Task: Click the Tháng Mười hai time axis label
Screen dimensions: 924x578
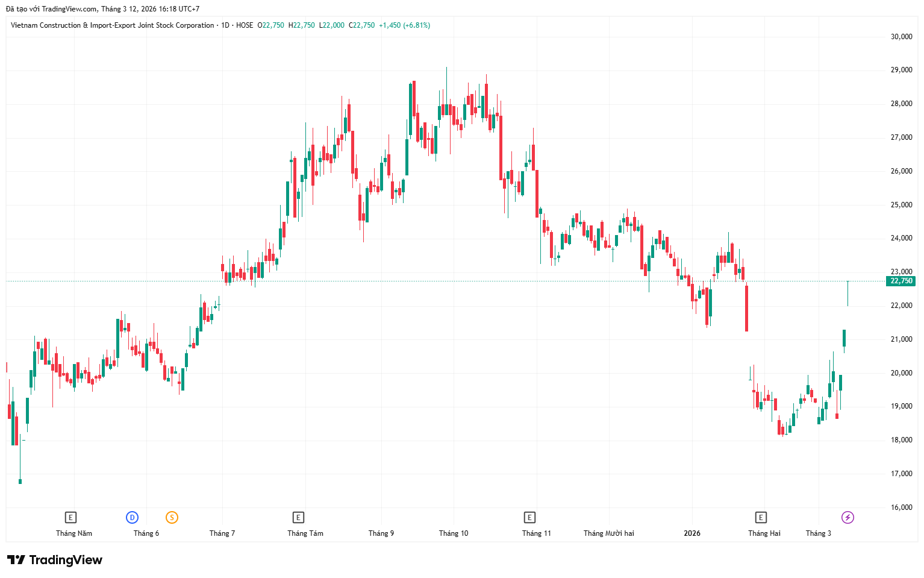Action: pos(608,533)
